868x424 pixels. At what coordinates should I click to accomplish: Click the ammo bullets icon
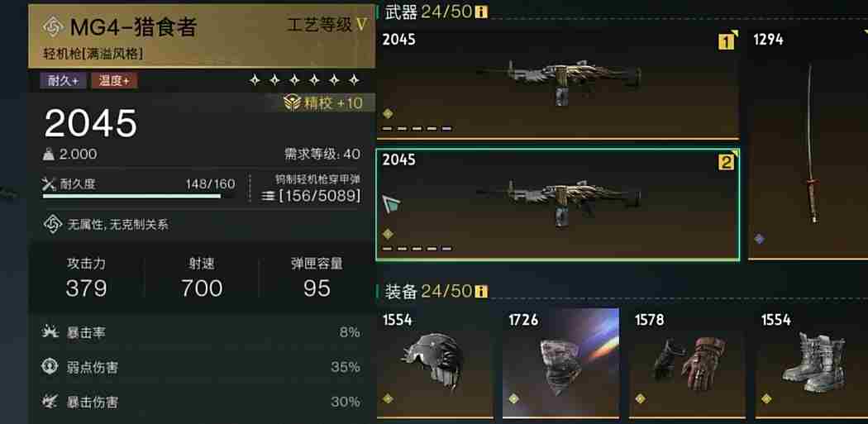(268, 197)
